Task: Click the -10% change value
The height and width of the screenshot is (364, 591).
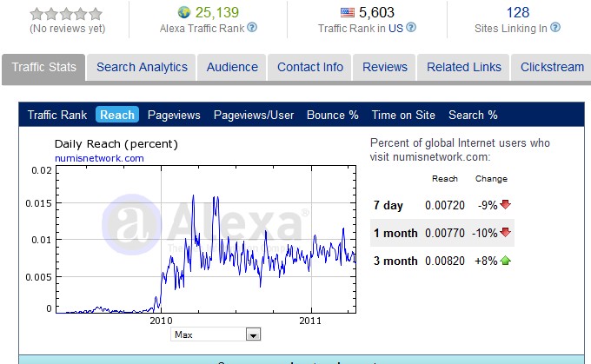Action: click(485, 233)
